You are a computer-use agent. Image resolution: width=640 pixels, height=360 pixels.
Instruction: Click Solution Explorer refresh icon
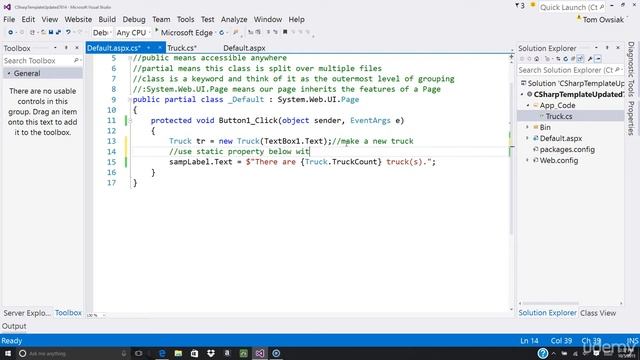click(x=566, y=59)
